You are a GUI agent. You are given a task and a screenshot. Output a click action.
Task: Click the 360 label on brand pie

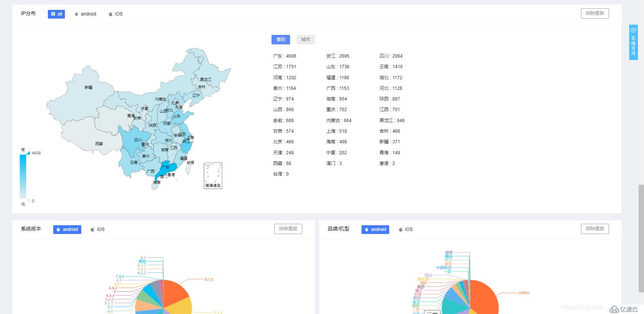click(x=423, y=283)
